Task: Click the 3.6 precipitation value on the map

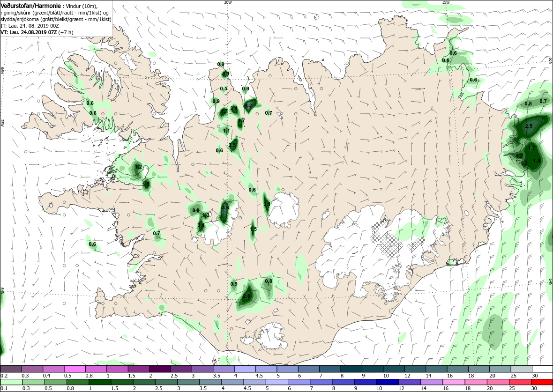Action: point(225,207)
